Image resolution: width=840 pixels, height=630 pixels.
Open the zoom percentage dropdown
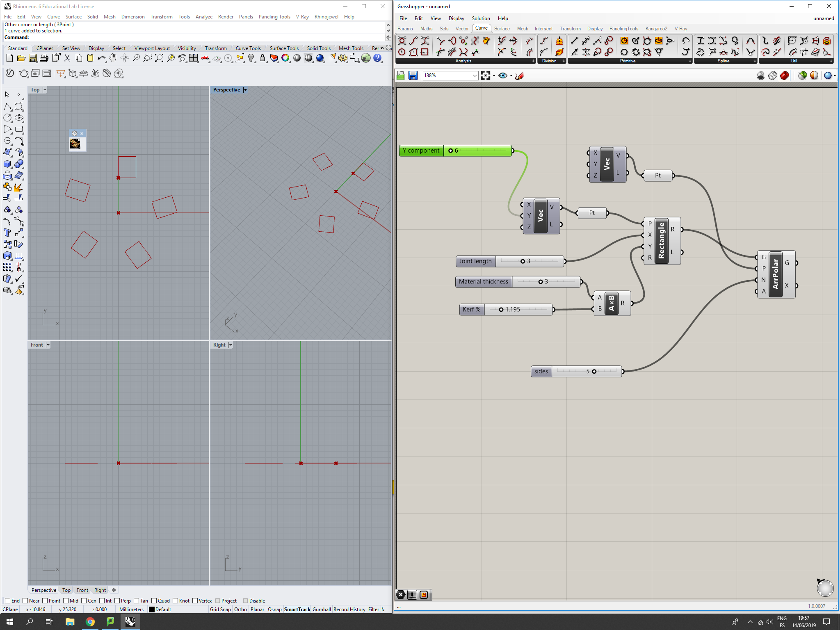pyautogui.click(x=475, y=75)
